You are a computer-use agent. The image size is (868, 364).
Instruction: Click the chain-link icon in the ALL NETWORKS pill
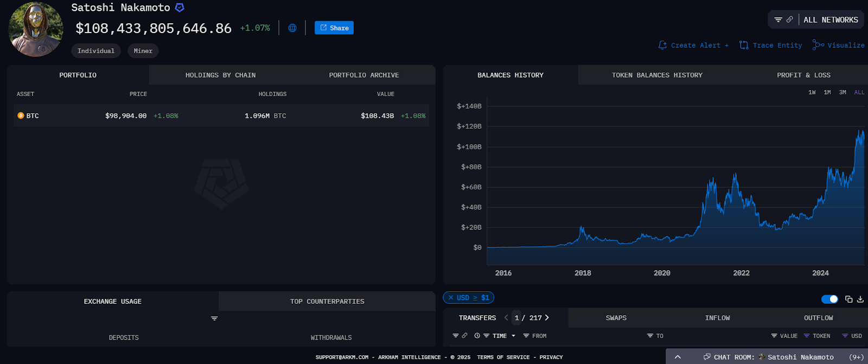click(x=789, y=20)
